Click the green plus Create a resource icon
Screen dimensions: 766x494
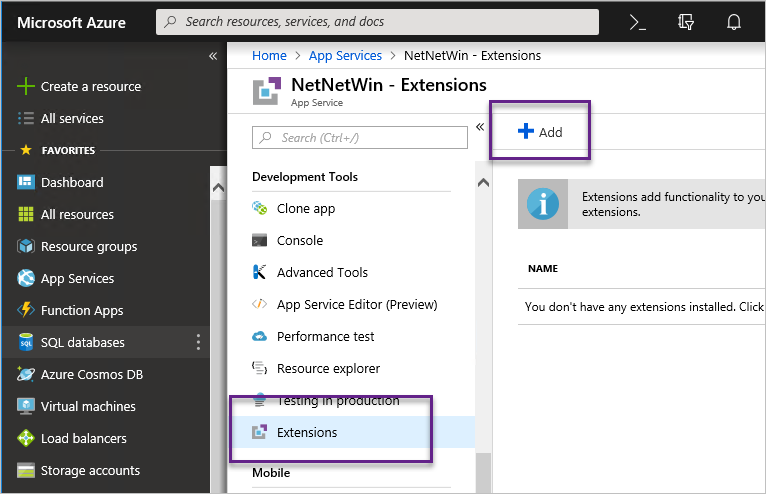[25, 86]
